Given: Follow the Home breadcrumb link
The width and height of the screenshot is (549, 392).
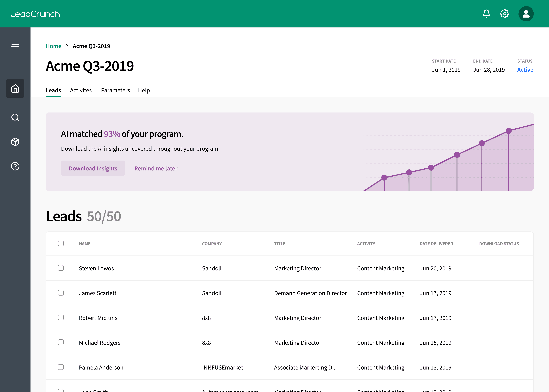Looking at the screenshot, I should point(53,46).
